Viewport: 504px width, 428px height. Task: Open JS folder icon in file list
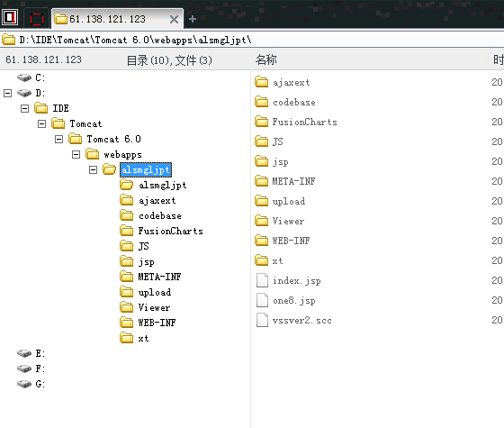pos(262,141)
